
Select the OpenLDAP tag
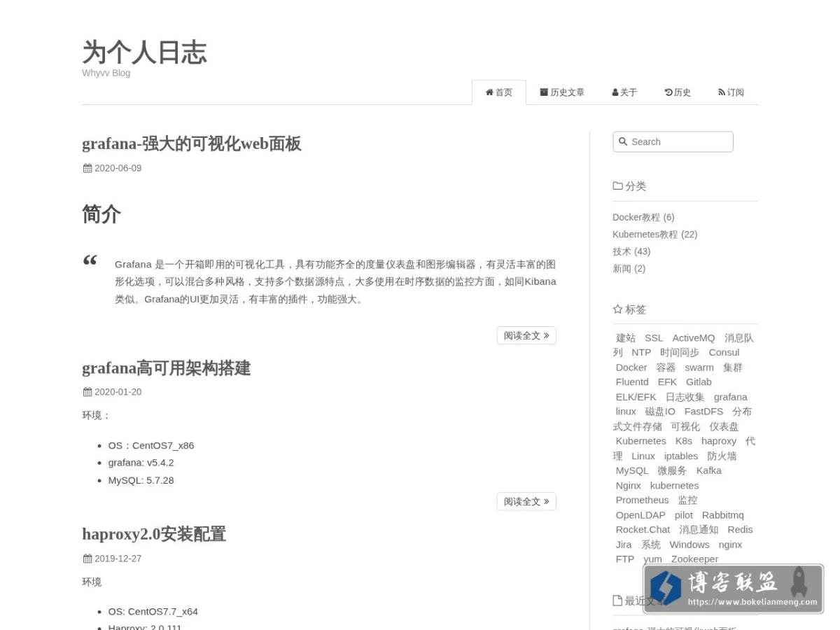640,515
